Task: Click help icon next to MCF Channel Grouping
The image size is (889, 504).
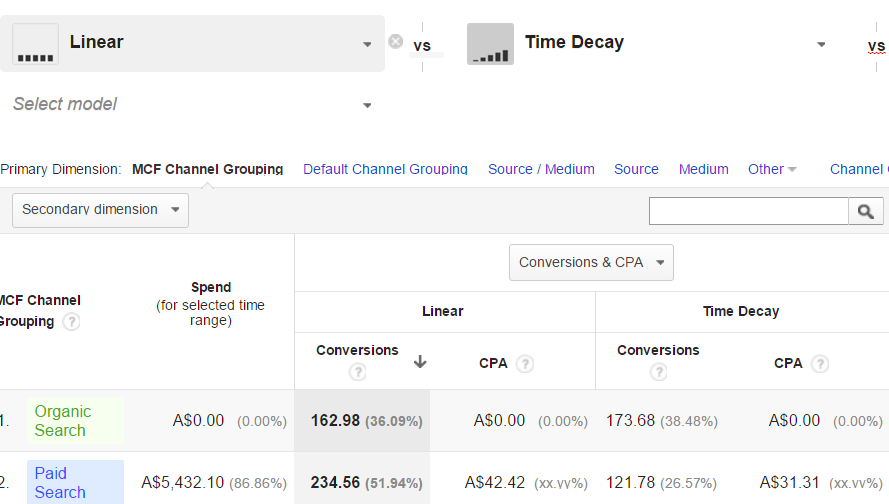Action: [x=71, y=322]
